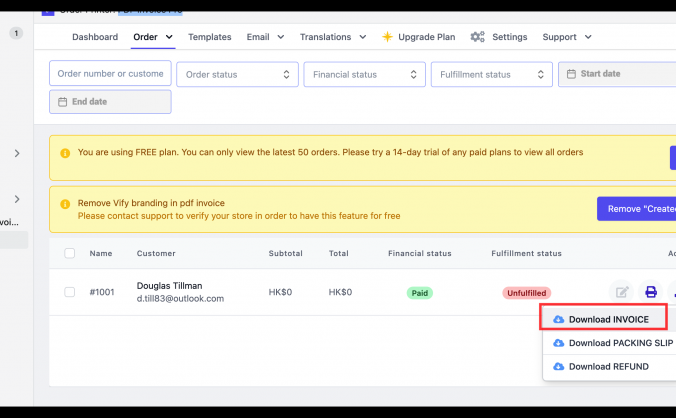Expand the Translations menu
Image resolution: width=676 pixels, height=418 pixels.
click(332, 37)
